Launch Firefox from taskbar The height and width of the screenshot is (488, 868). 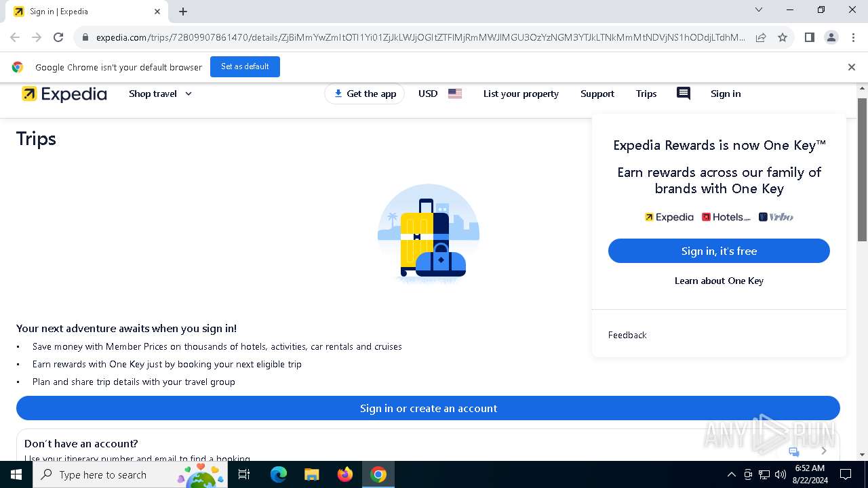point(345,474)
